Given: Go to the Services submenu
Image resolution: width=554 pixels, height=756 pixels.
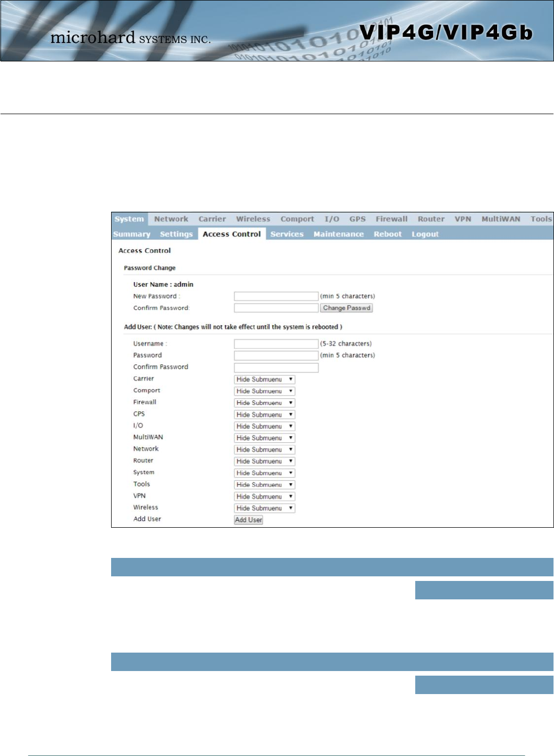Looking at the screenshot, I should coord(287,234).
